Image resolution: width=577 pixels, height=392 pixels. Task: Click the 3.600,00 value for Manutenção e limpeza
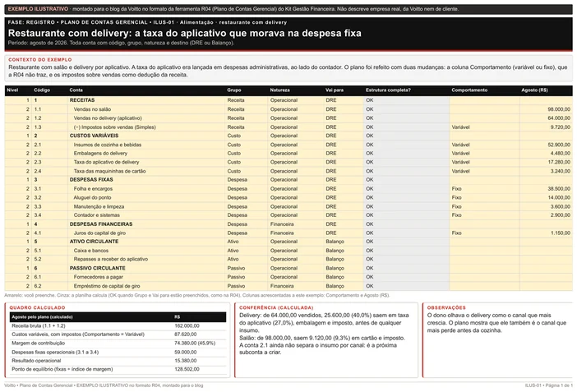point(561,207)
